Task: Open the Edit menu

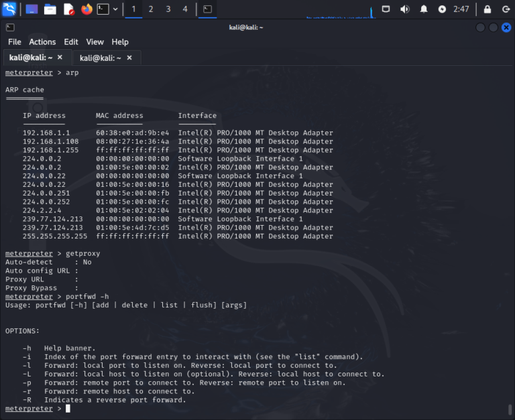Action: tap(71, 42)
